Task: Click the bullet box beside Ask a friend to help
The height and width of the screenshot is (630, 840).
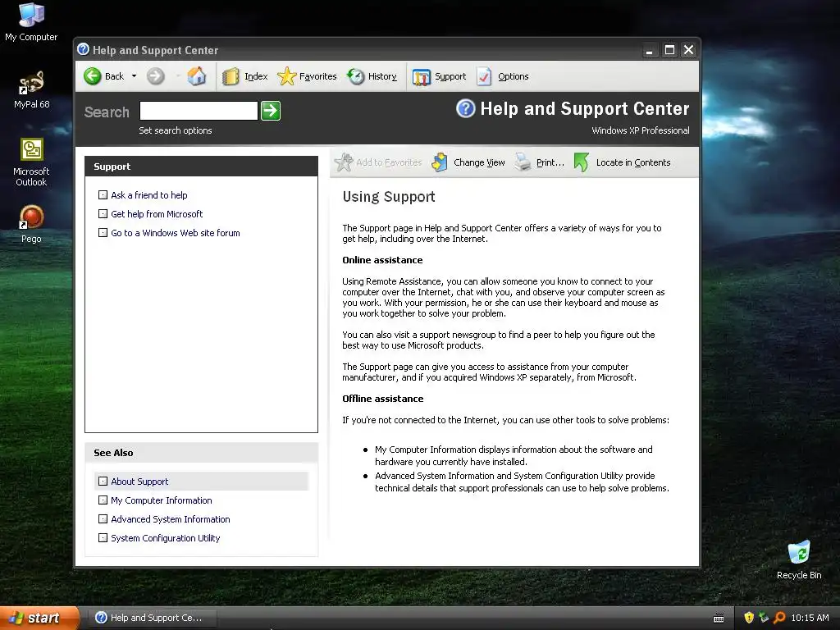Action: (x=103, y=195)
